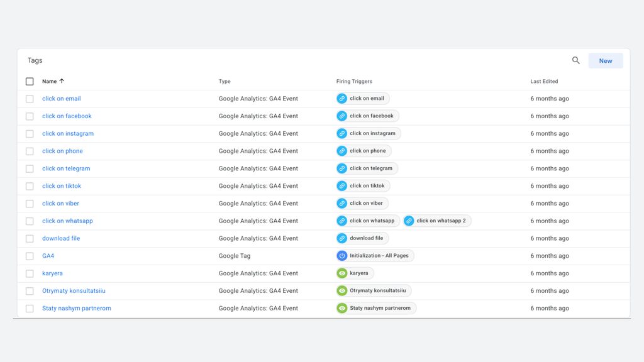Open the click on viber tag
Screen dimensions: 644x362
60,203
